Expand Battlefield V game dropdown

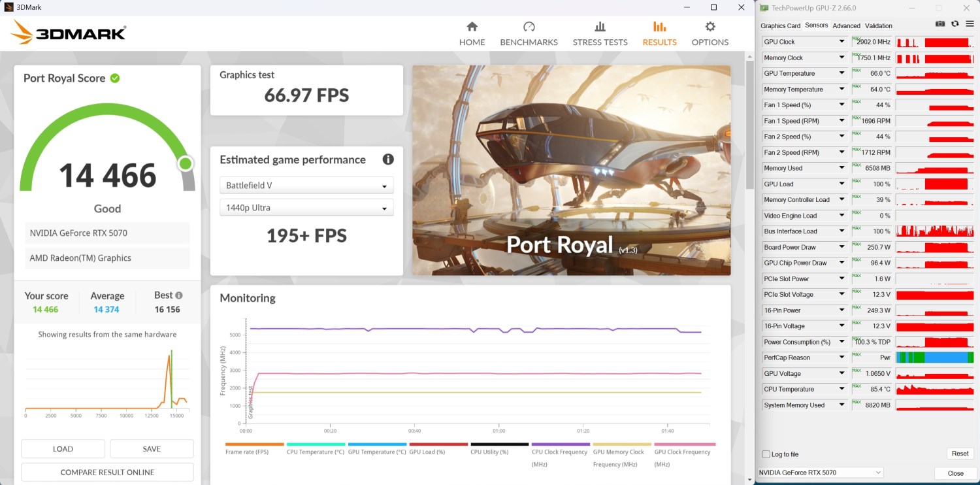pyautogui.click(x=306, y=186)
